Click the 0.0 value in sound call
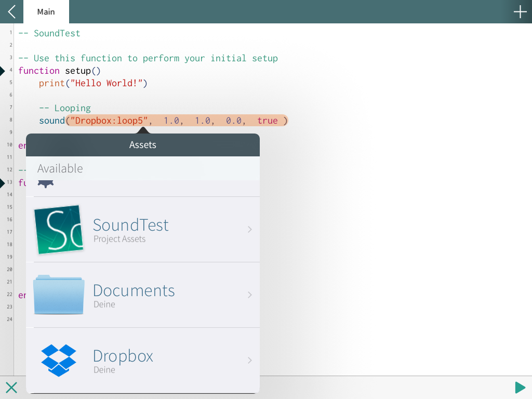This screenshot has height=399, width=532. (233, 121)
